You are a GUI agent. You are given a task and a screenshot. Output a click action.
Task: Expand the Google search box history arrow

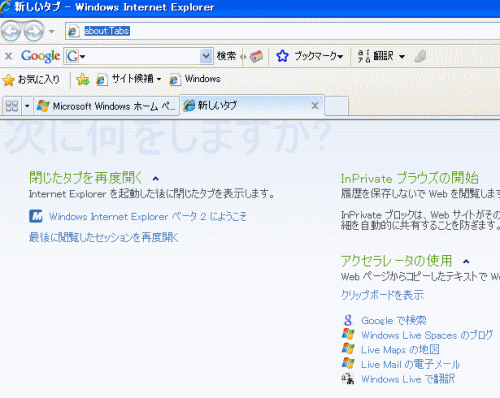[206, 56]
